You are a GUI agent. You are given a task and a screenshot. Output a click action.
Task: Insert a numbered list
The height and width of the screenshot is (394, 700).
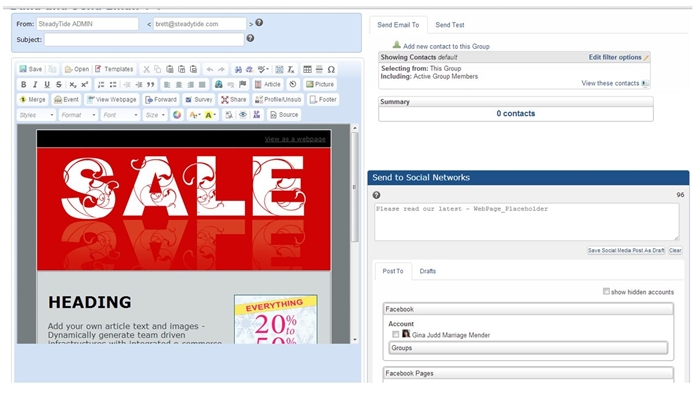tap(101, 84)
